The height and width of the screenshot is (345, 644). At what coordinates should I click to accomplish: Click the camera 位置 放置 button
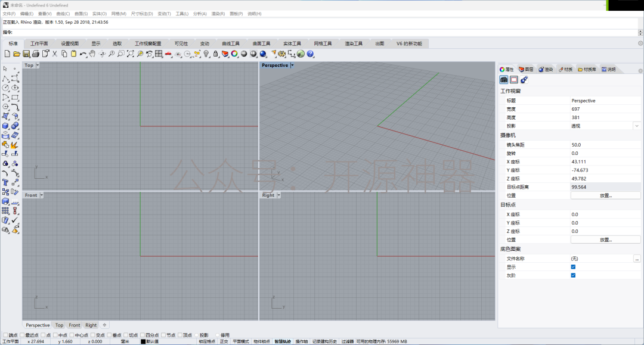point(605,195)
